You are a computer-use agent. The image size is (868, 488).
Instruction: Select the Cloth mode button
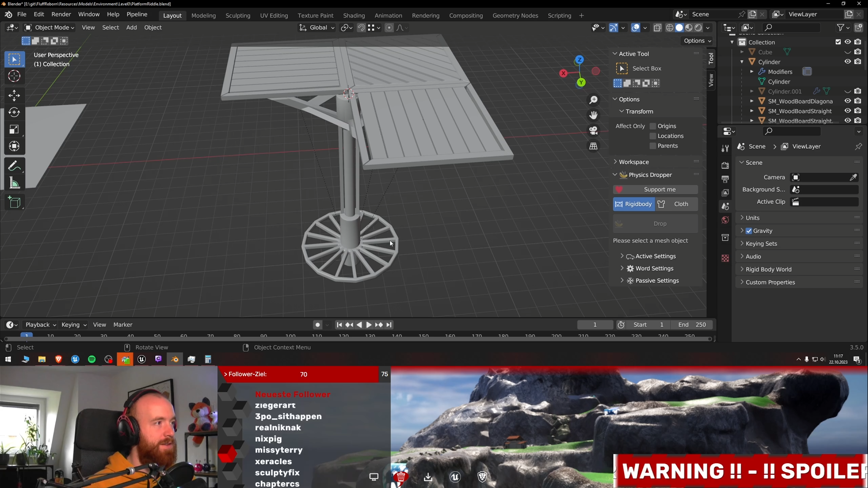(x=677, y=204)
